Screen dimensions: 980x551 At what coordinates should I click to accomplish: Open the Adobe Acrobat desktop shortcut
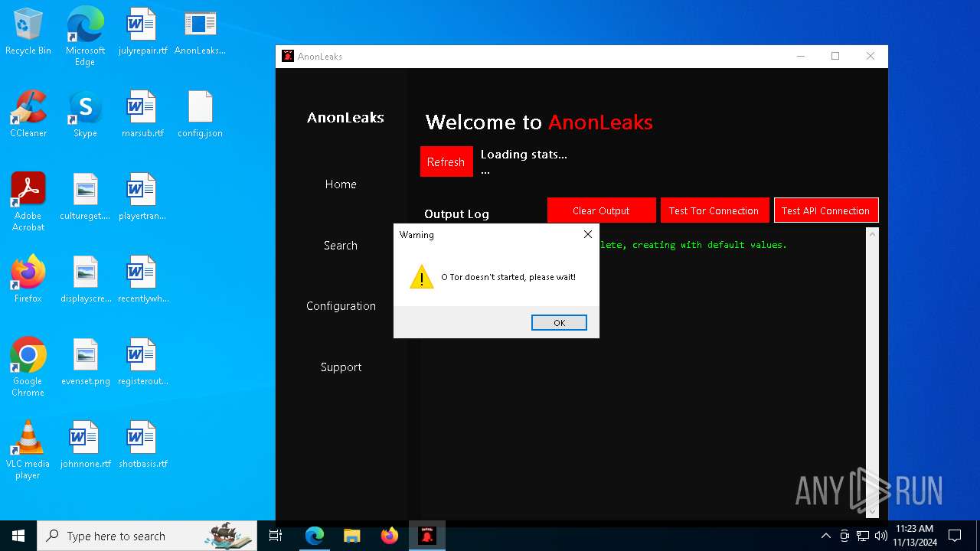click(x=28, y=202)
